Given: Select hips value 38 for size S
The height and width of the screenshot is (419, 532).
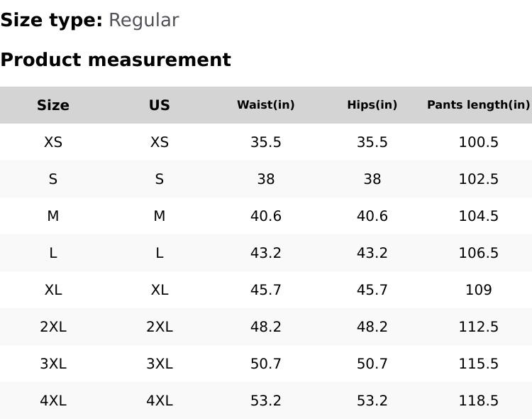Looking at the screenshot, I should 372,179.
